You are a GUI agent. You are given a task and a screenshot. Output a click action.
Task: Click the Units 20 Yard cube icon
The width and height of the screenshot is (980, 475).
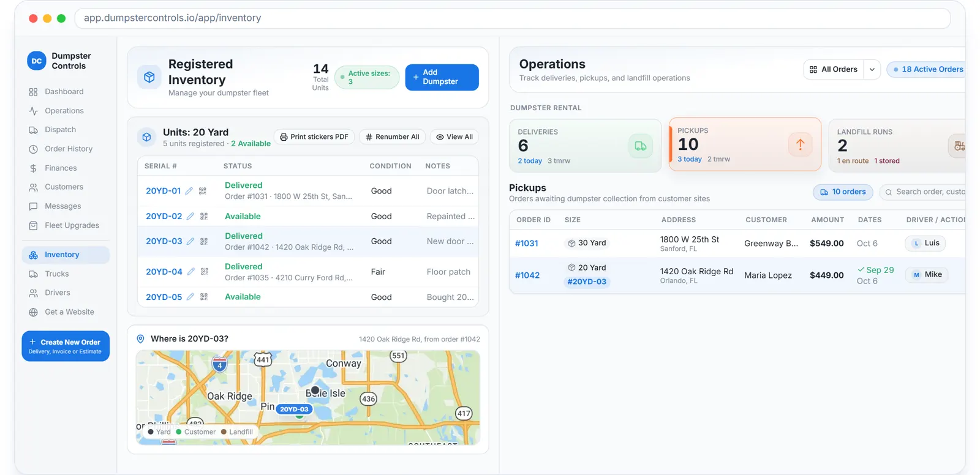(147, 137)
